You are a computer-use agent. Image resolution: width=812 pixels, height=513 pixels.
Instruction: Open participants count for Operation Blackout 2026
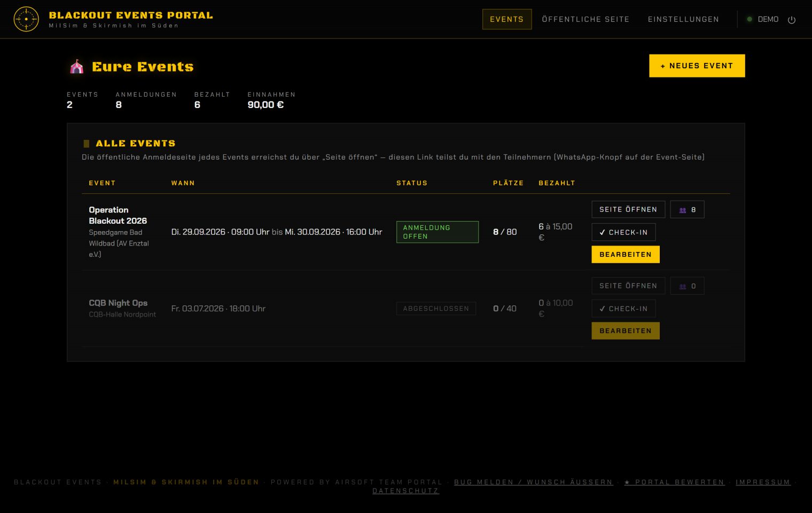point(687,210)
